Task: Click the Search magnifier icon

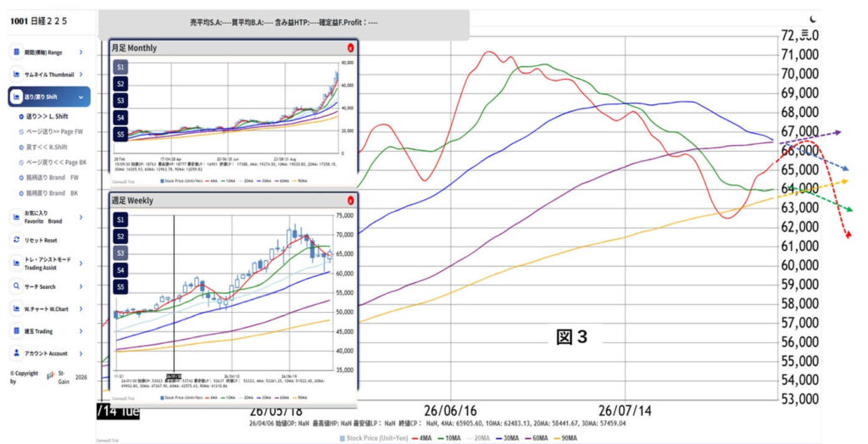Action: click(x=17, y=286)
